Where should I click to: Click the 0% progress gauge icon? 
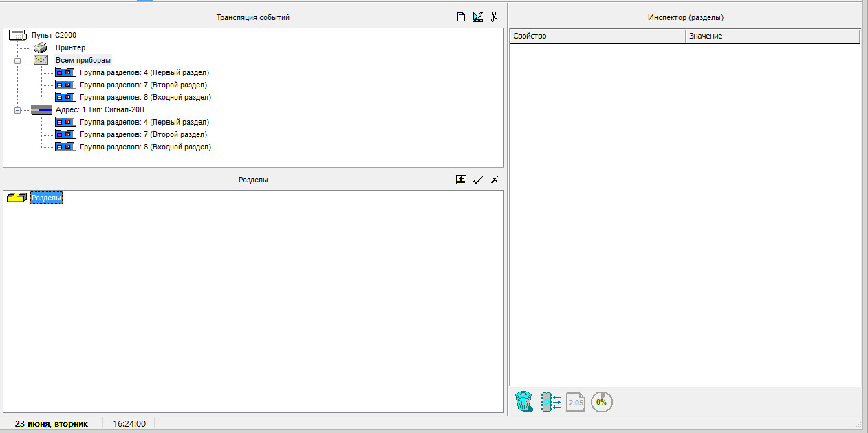[601, 401]
